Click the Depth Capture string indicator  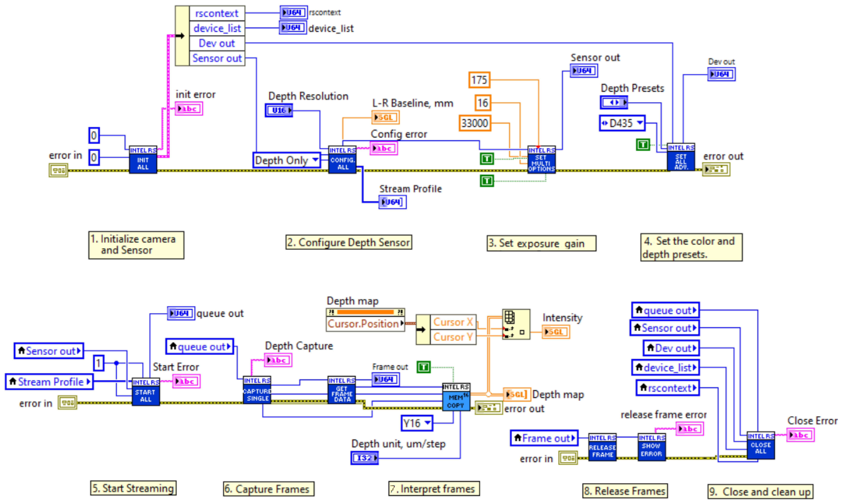[x=278, y=360]
